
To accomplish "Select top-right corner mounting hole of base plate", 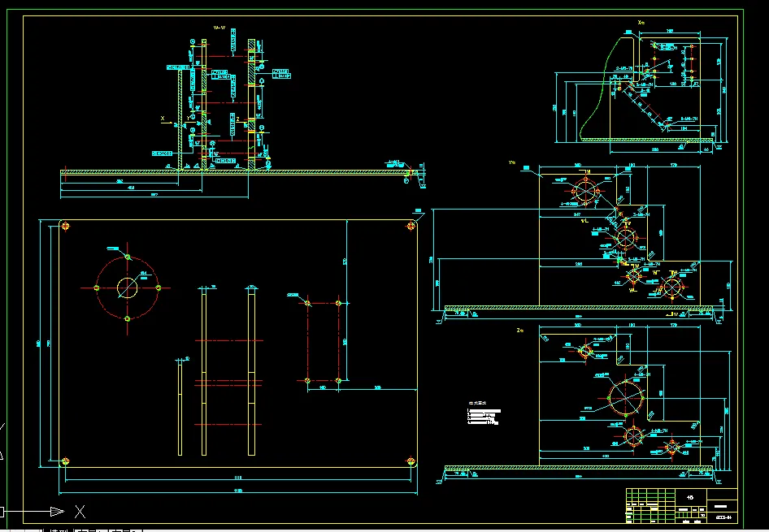I will click(411, 226).
